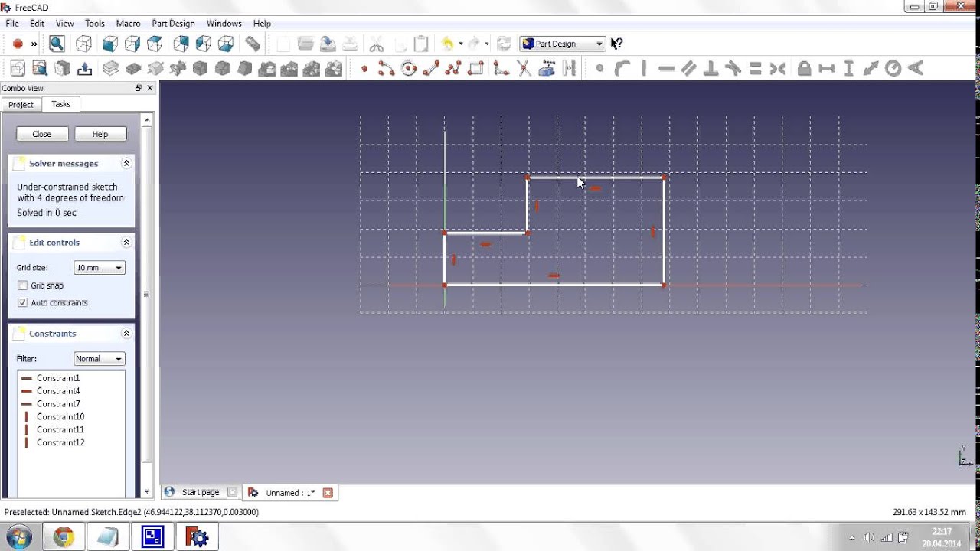The height and width of the screenshot is (551, 980).
Task: Close the Combo View panel
Action: coord(150,88)
